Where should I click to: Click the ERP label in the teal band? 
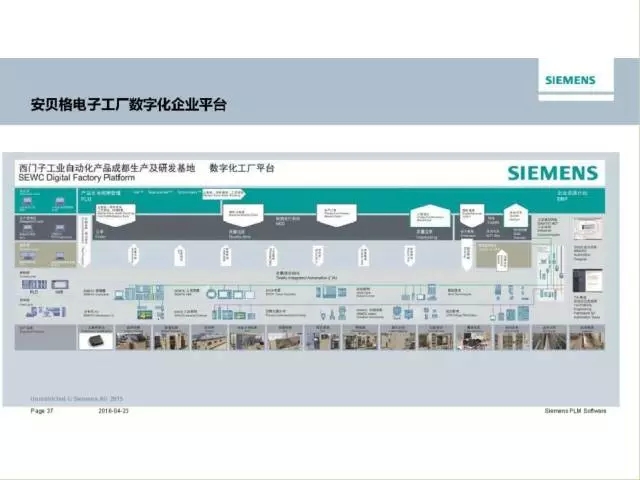[562, 199]
